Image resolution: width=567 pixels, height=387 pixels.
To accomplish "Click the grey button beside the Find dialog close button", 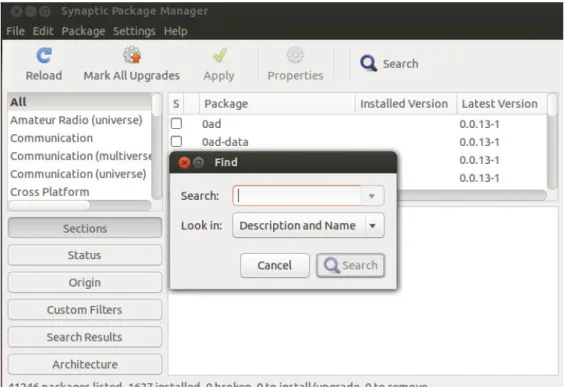I will pyautogui.click(x=199, y=163).
